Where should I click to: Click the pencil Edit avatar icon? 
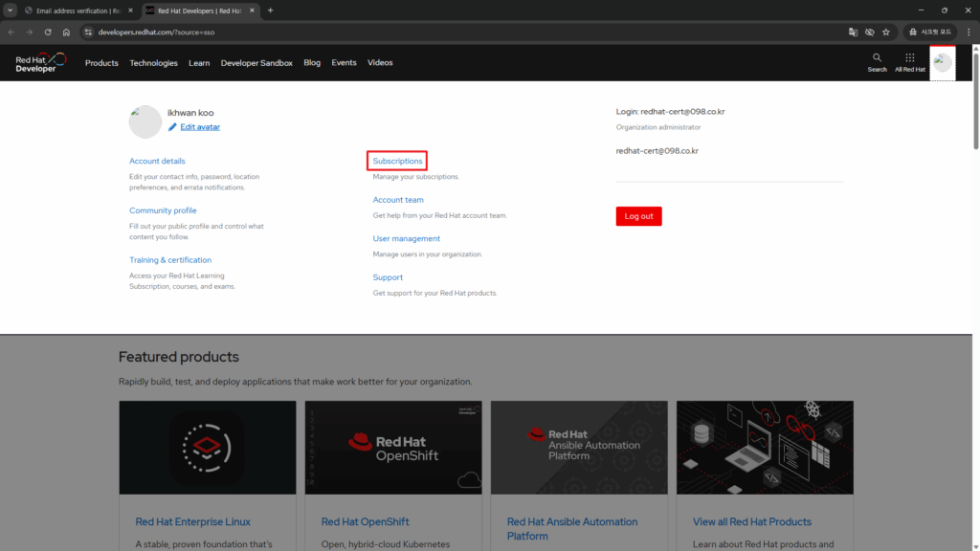pos(172,126)
